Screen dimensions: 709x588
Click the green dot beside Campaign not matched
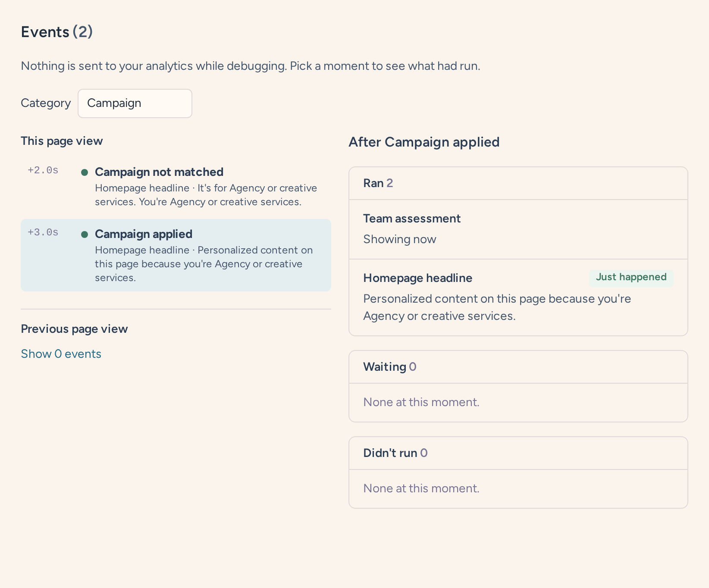(x=85, y=172)
